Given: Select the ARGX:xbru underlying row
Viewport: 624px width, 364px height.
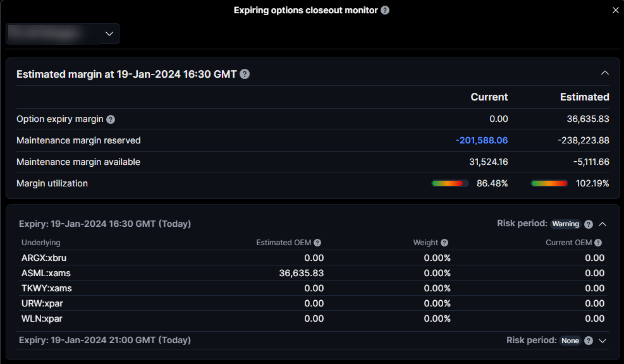Looking at the screenshot, I should [x=46, y=258].
